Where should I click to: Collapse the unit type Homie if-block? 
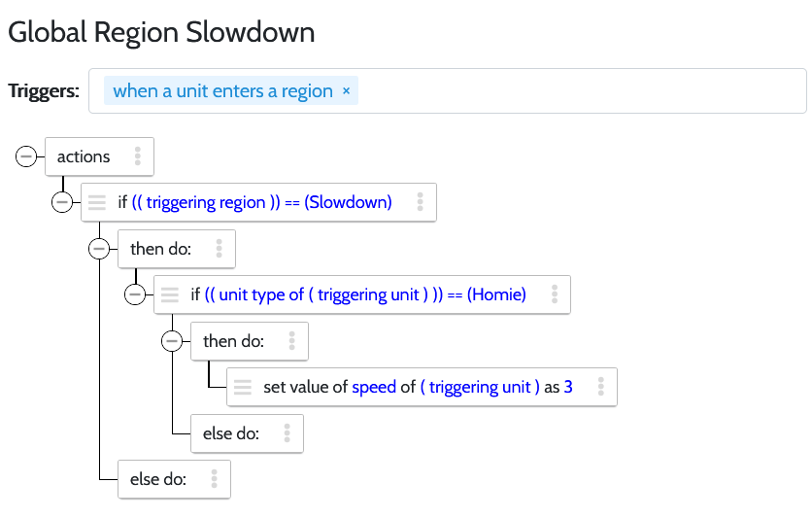click(x=135, y=294)
